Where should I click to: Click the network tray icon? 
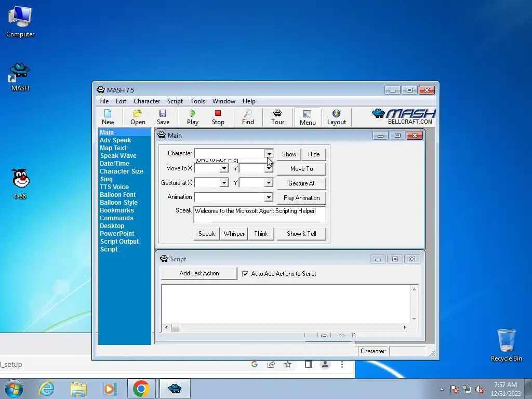coord(467,390)
